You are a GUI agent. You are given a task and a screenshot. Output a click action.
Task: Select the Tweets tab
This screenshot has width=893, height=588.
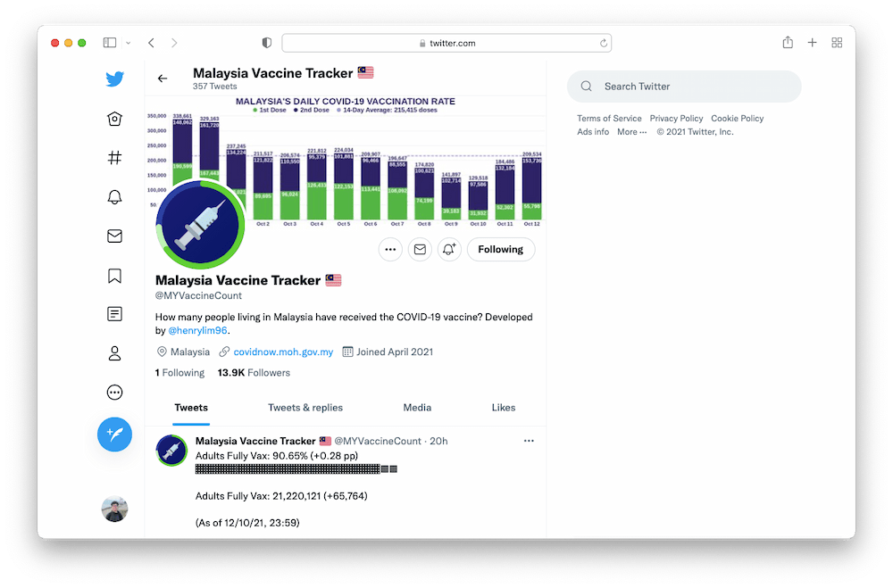pyautogui.click(x=191, y=408)
